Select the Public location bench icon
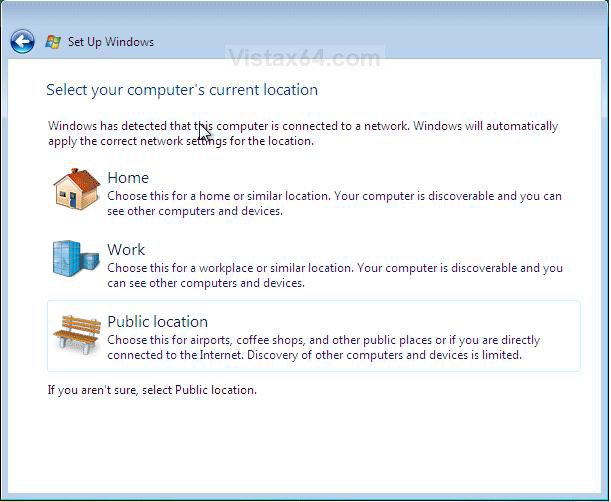This screenshot has height=502, width=611. coord(77,334)
